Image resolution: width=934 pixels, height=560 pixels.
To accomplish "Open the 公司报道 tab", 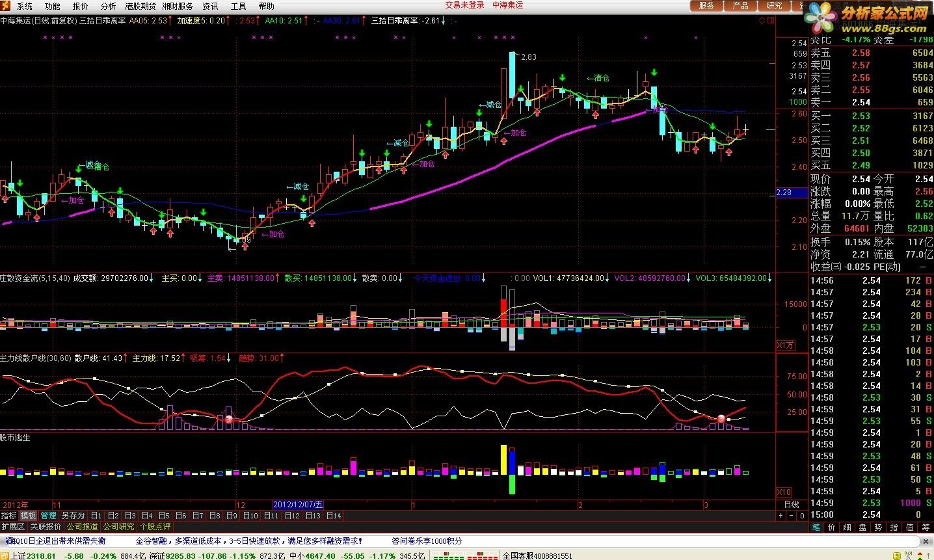I will tap(82, 526).
